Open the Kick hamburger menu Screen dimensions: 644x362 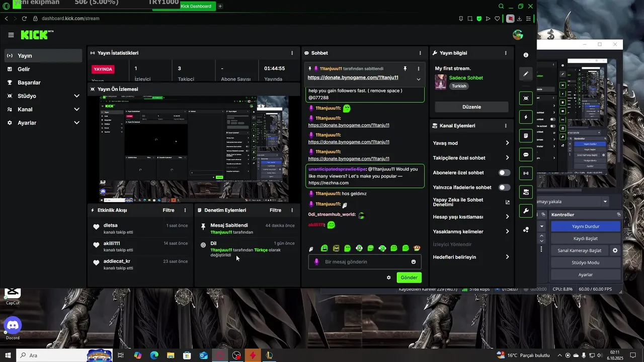tap(11, 35)
